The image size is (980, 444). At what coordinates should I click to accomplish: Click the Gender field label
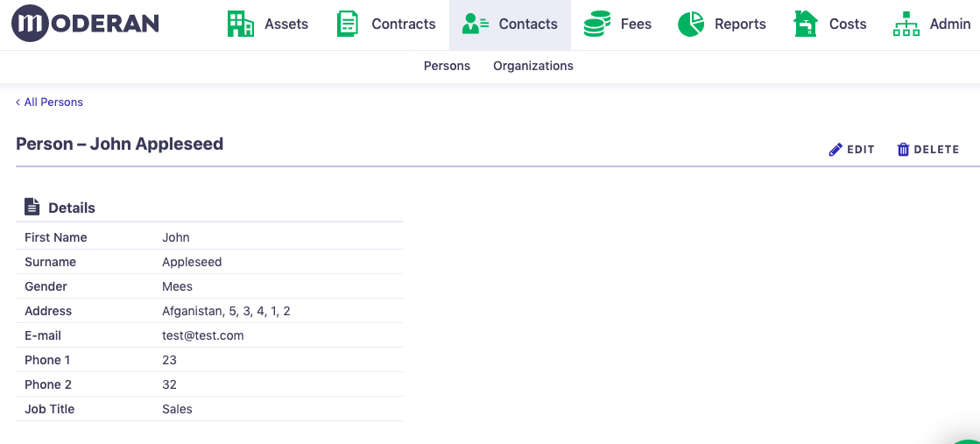pyautogui.click(x=46, y=286)
